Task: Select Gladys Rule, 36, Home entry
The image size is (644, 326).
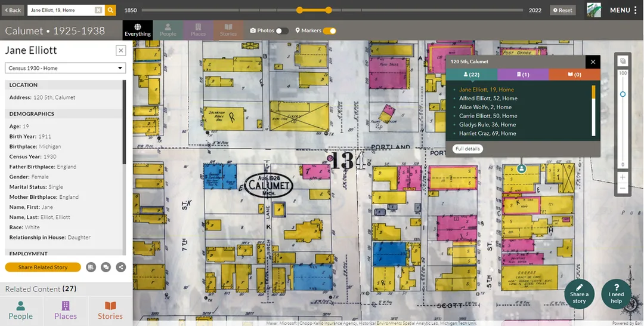Action: coord(487,125)
